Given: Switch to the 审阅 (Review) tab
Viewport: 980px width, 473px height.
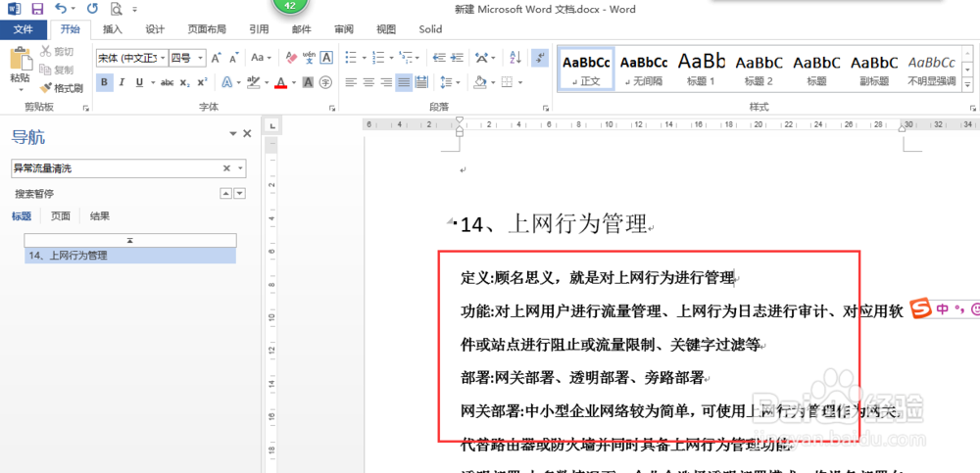Looking at the screenshot, I should click(x=344, y=29).
